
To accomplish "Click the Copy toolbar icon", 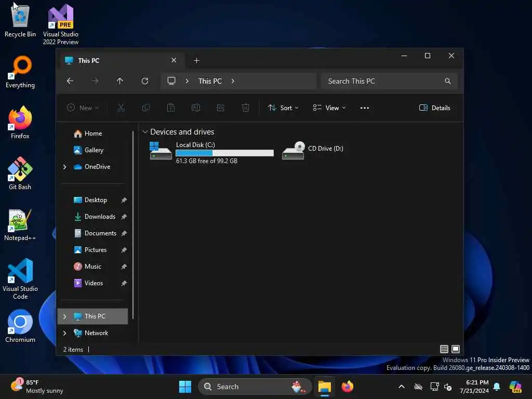I will pos(146,108).
